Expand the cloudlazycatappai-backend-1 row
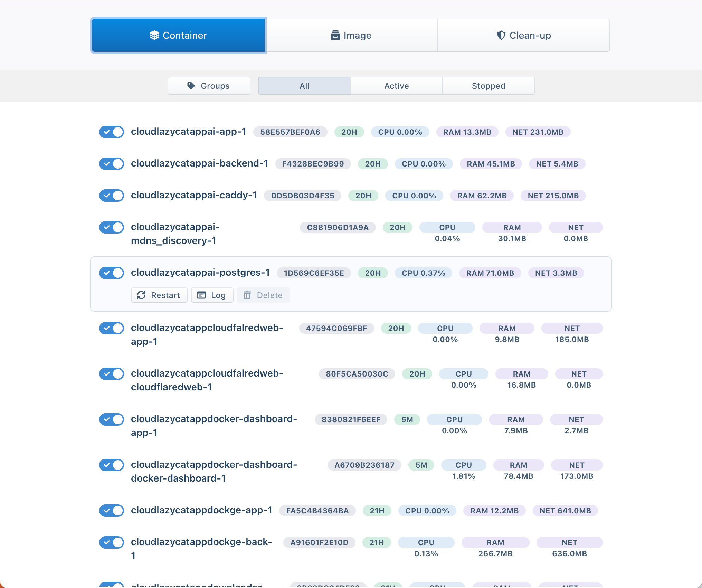 351,164
